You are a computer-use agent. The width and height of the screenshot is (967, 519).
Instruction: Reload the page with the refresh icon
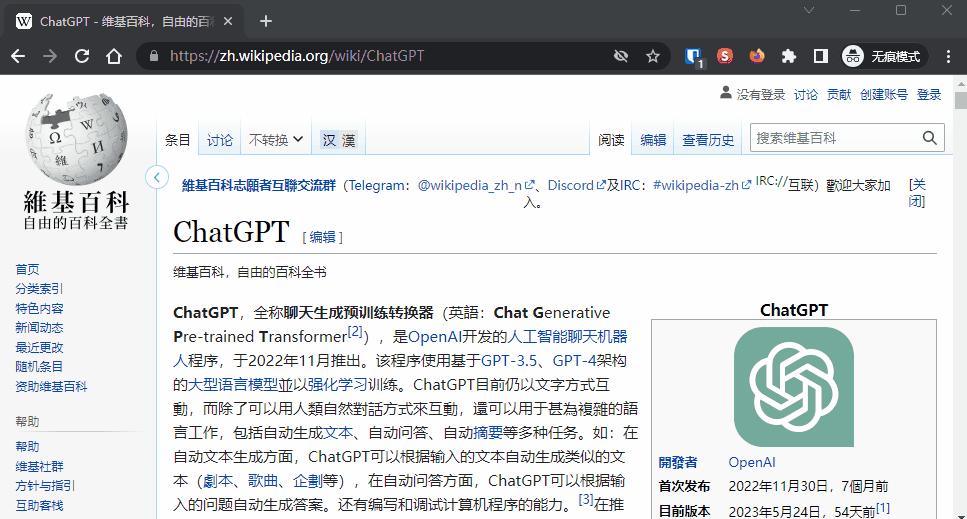(82, 56)
